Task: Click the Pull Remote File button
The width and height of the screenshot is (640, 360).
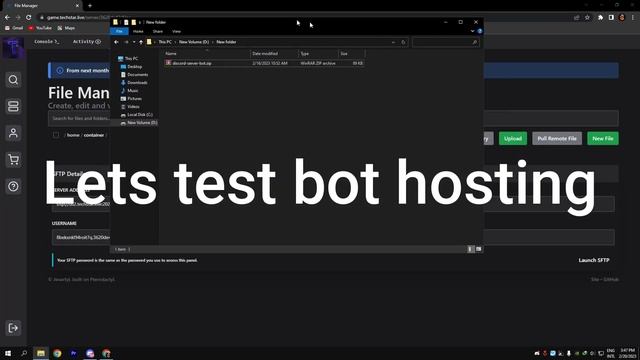Action: click(x=557, y=138)
